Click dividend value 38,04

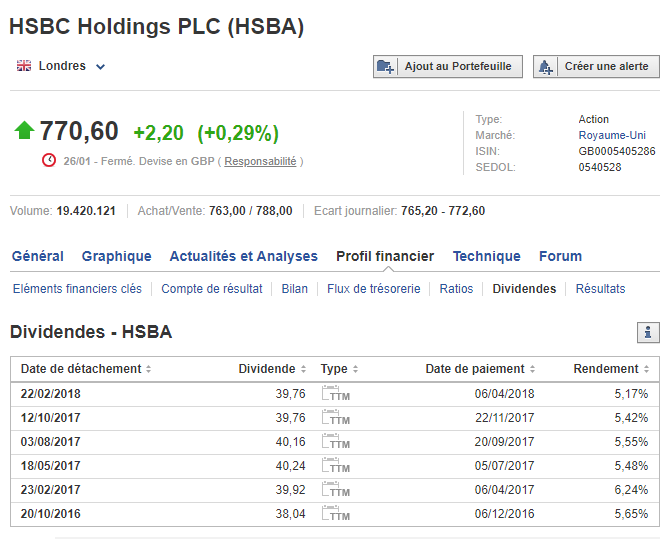pos(291,513)
